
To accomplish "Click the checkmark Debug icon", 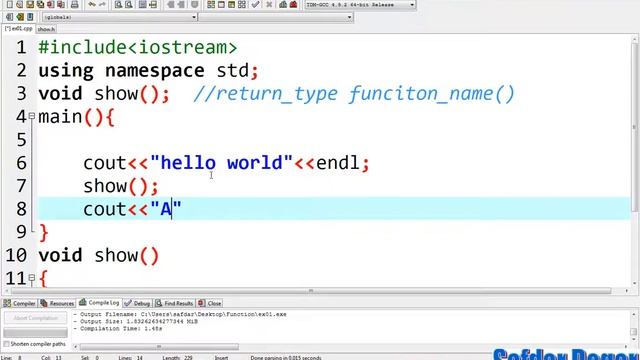I will coord(256,4).
